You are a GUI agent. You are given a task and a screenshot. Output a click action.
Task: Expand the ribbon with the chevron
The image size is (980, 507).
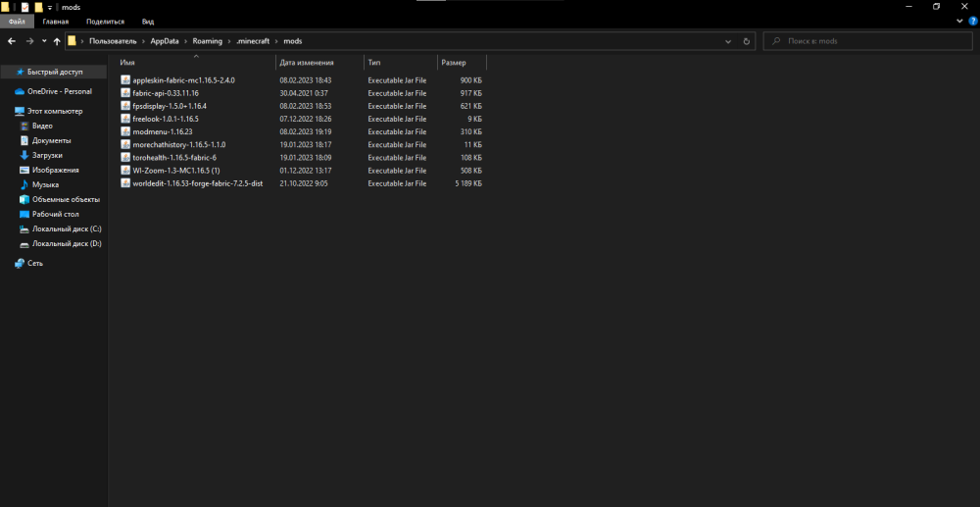[960, 22]
